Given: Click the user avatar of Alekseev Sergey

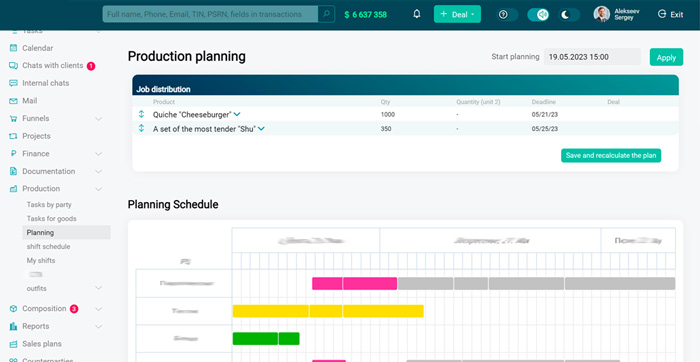Looking at the screenshot, I should 601,14.
